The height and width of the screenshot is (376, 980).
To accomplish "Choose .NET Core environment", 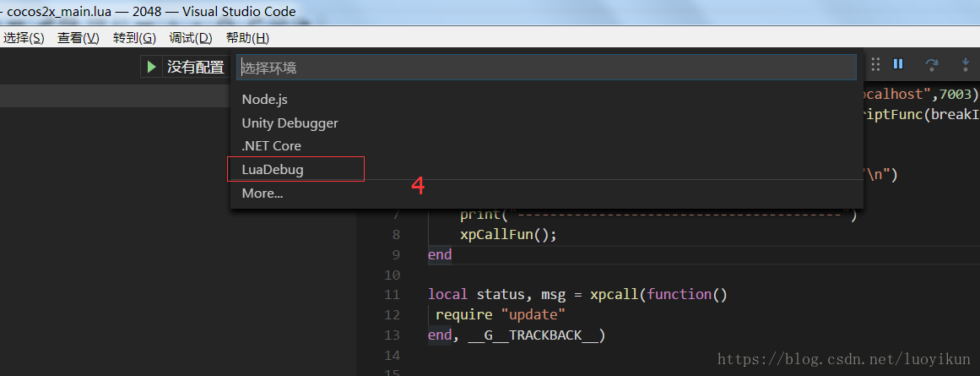I will pos(547,146).
